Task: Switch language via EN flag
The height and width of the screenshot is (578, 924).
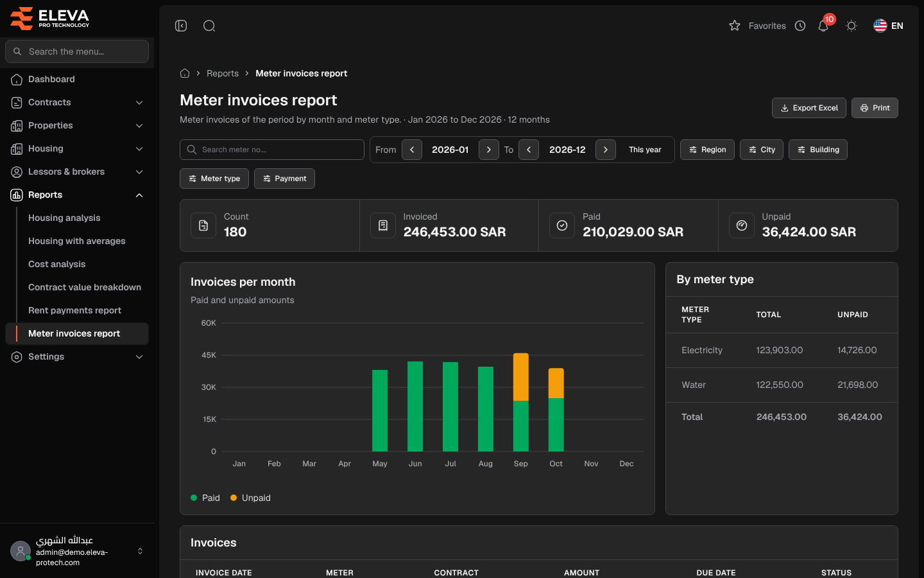Action: 888,26
